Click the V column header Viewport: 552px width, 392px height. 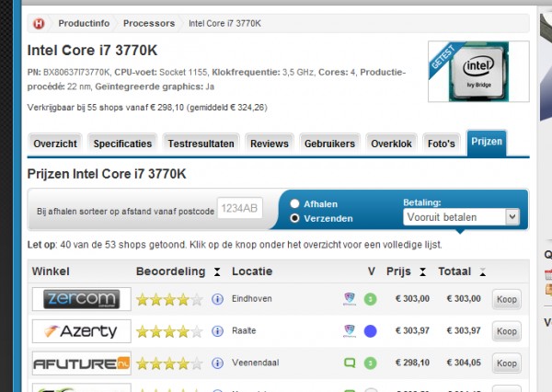pyautogui.click(x=372, y=271)
